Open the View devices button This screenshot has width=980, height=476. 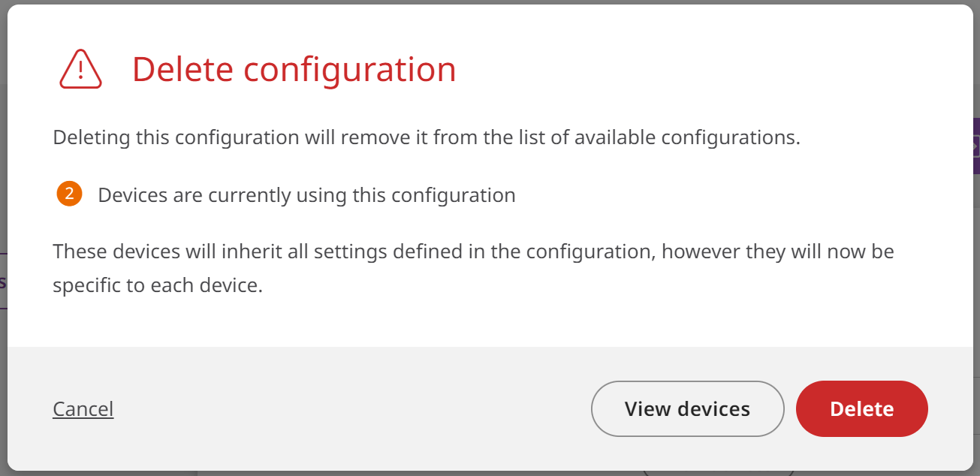pos(687,408)
